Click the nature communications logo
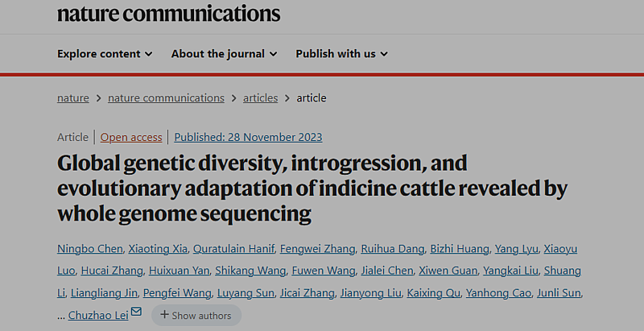 click(168, 14)
